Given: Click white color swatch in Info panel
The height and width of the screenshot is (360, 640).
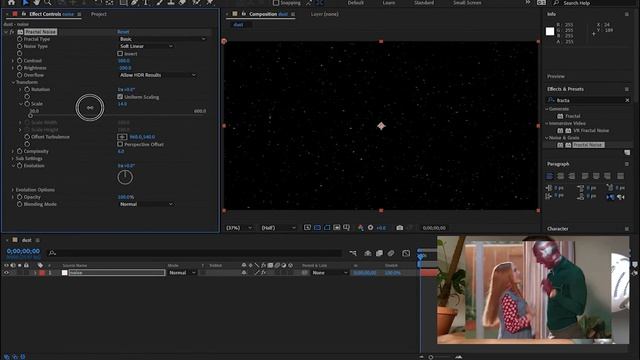Looking at the screenshot, I should pos(550,31).
